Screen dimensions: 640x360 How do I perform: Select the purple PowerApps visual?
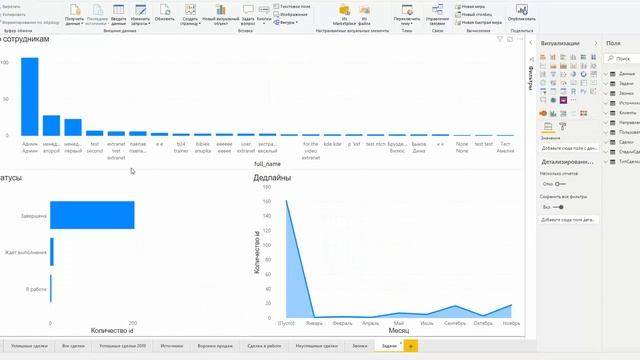pos(563,100)
